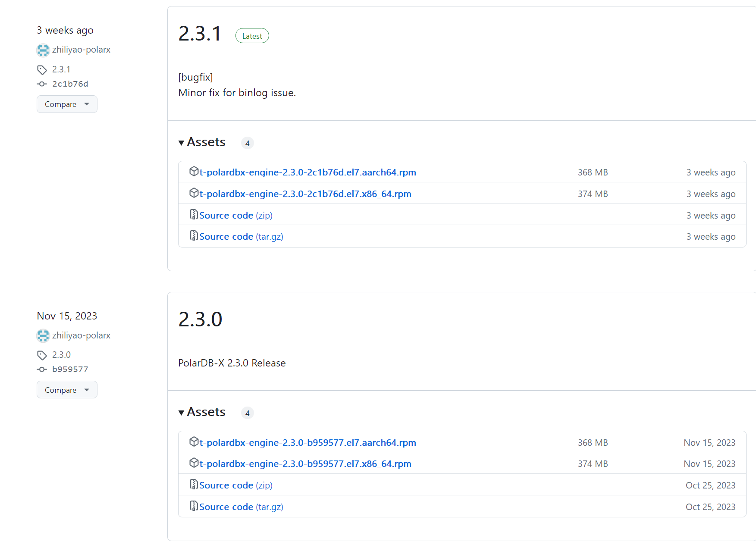Open zhiliyao-polarx profile link for 2.3.0
Screen dimensions: 756x551
pyautogui.click(x=81, y=336)
